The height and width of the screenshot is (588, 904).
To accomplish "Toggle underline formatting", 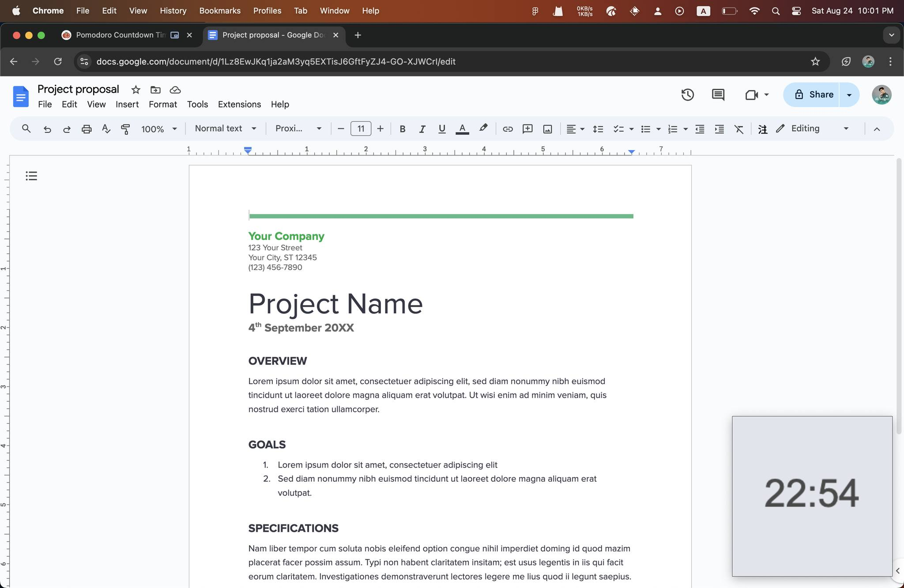I will click(x=441, y=129).
